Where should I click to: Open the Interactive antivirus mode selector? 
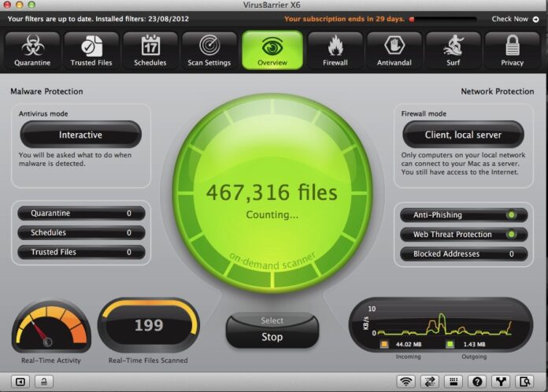click(x=80, y=135)
